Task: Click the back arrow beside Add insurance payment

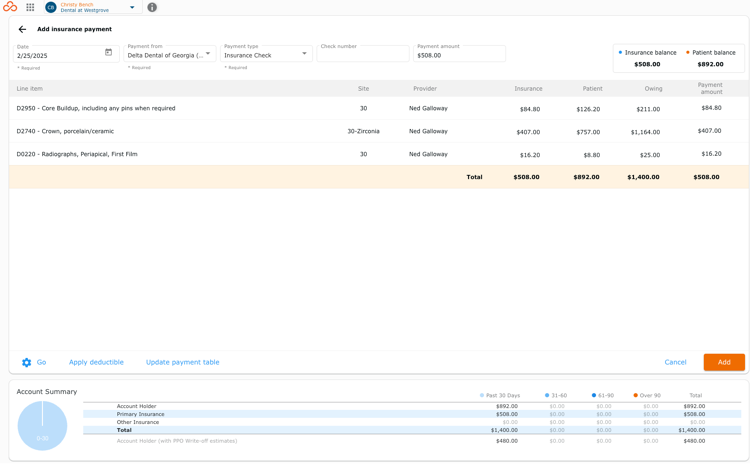Action: (22, 29)
